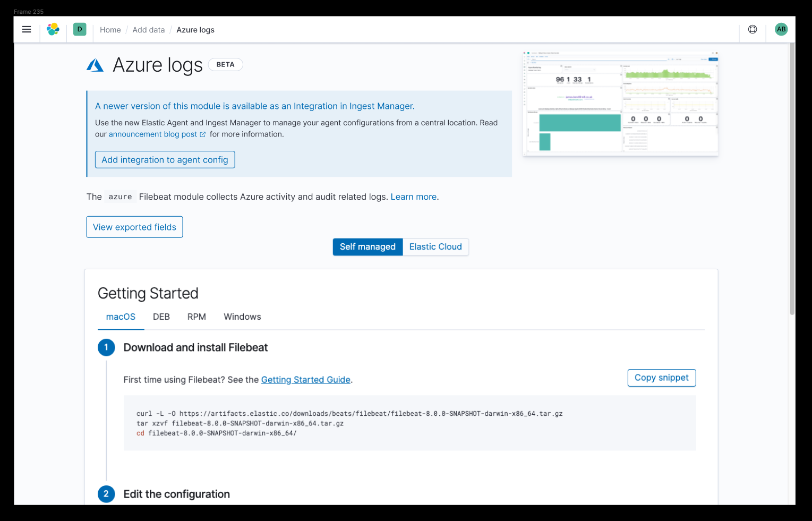Open the main navigation hamburger menu

[27, 29]
